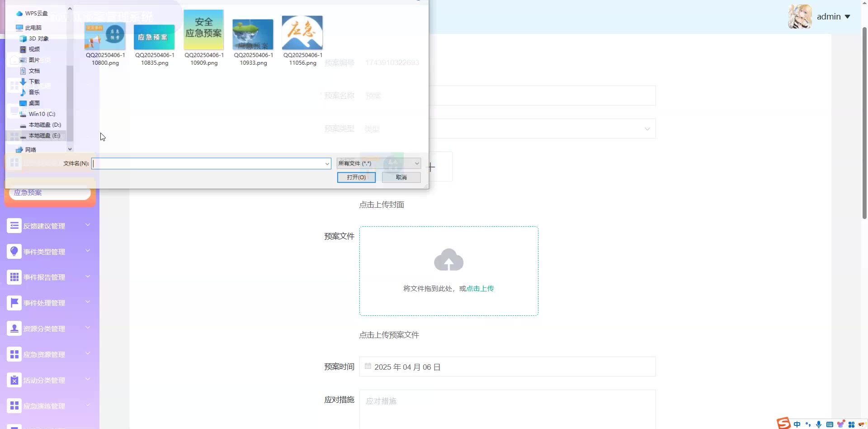Click the Sogou input method S logo
Image resolution: width=868 pixels, height=429 pixels.
coord(783,423)
